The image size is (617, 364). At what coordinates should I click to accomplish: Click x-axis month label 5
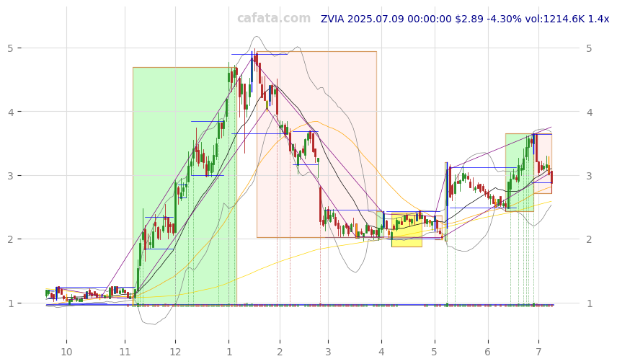[434, 352]
